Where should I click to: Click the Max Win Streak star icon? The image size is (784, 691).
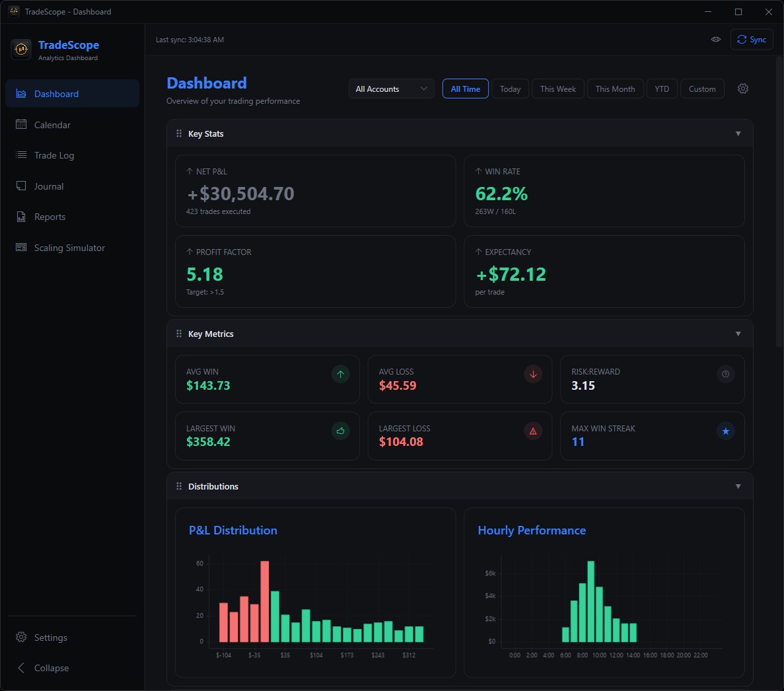click(x=725, y=431)
